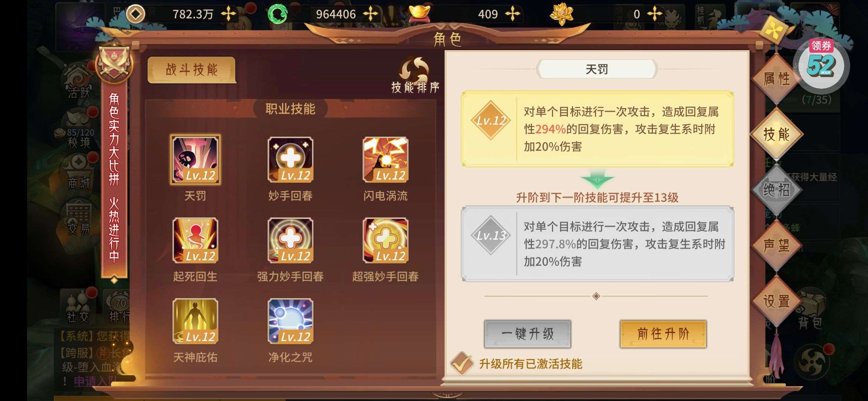868x401 pixels.
Task: Add gold ingots with the plus next to 409
Action: 513,14
